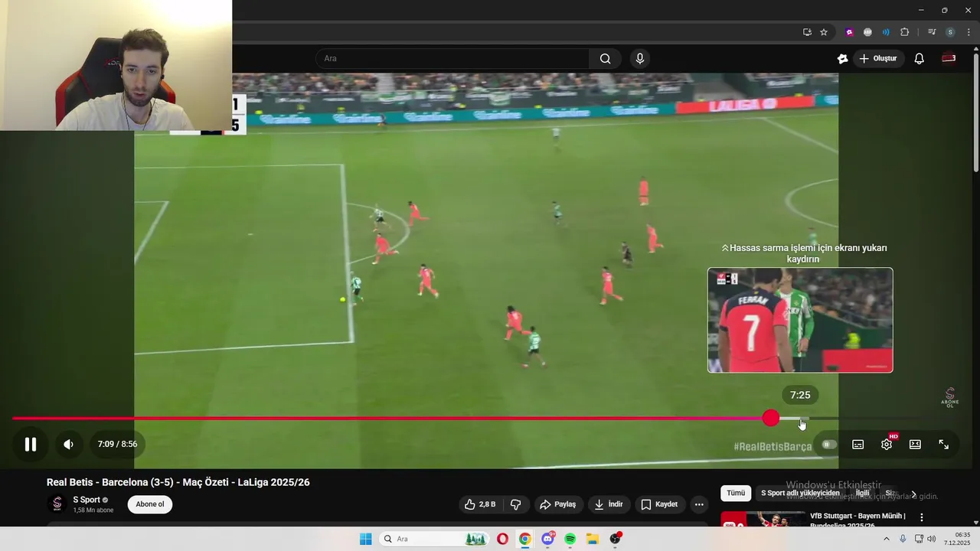Dislike the video
This screenshot has width=980, height=551.
pyautogui.click(x=515, y=504)
